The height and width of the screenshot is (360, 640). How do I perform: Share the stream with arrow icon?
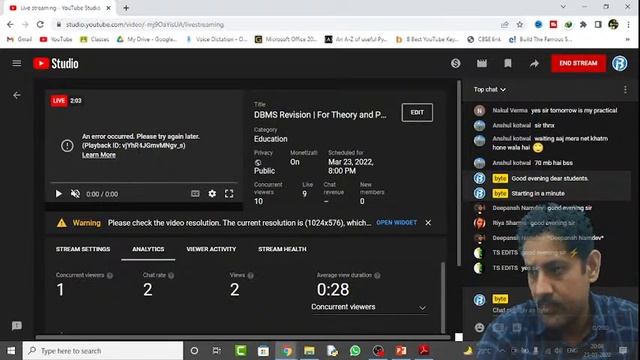click(534, 63)
